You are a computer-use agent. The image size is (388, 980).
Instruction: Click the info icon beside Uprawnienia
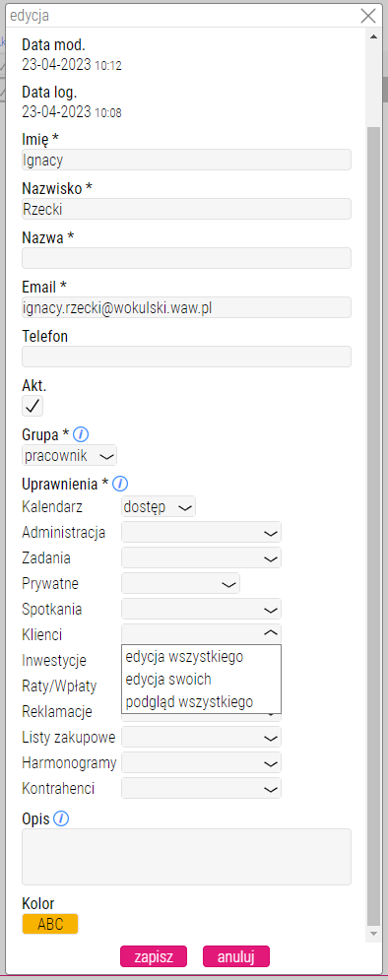coord(120,484)
